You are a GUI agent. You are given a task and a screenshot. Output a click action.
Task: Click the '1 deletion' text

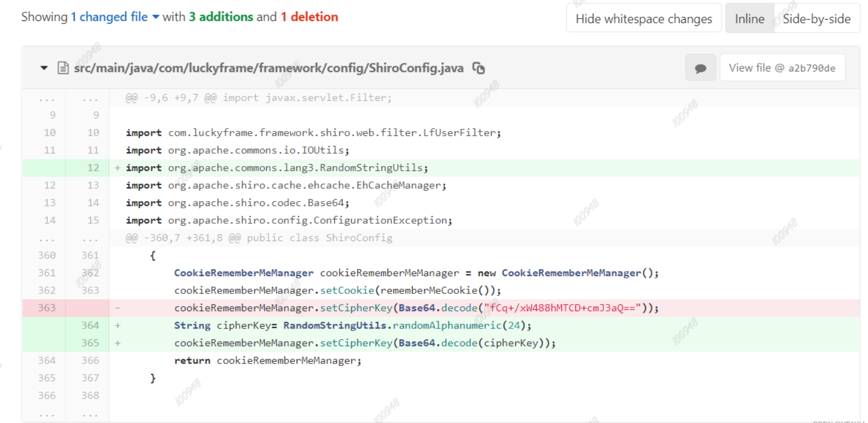[x=309, y=17]
